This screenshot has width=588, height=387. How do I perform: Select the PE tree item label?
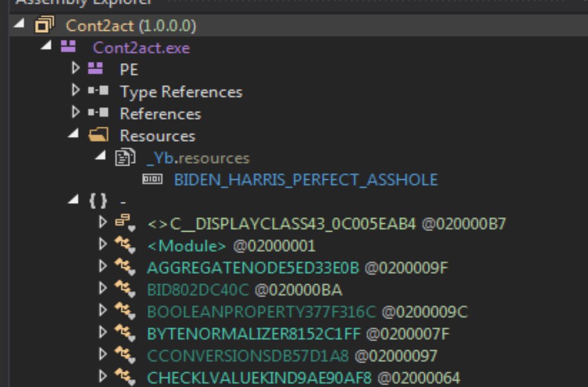point(129,70)
